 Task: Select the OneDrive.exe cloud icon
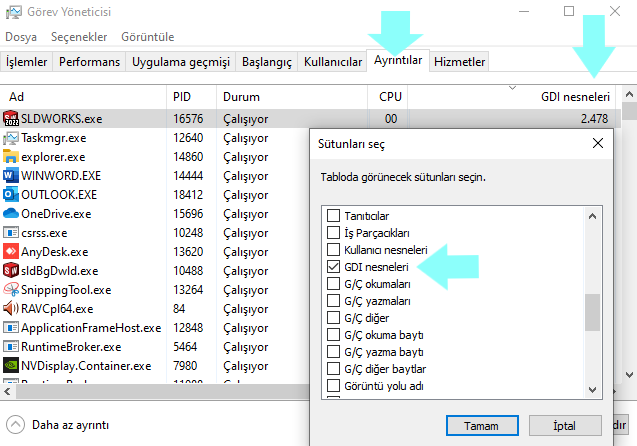click(12, 214)
